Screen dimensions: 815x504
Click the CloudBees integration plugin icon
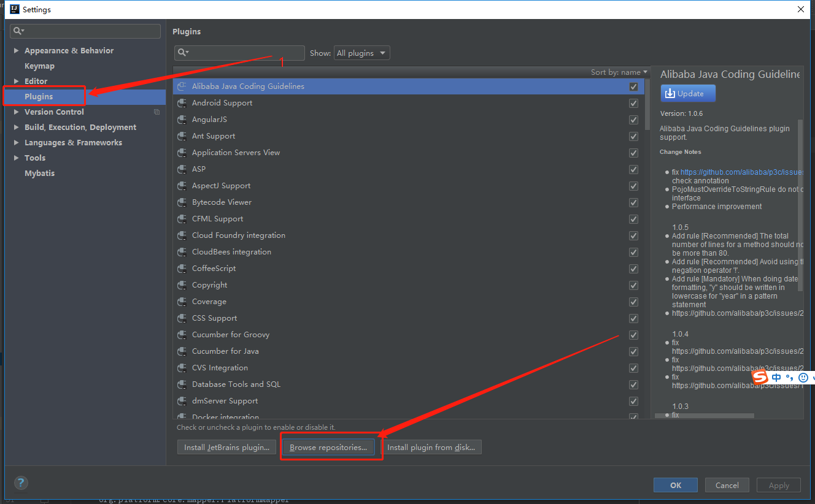[182, 252]
